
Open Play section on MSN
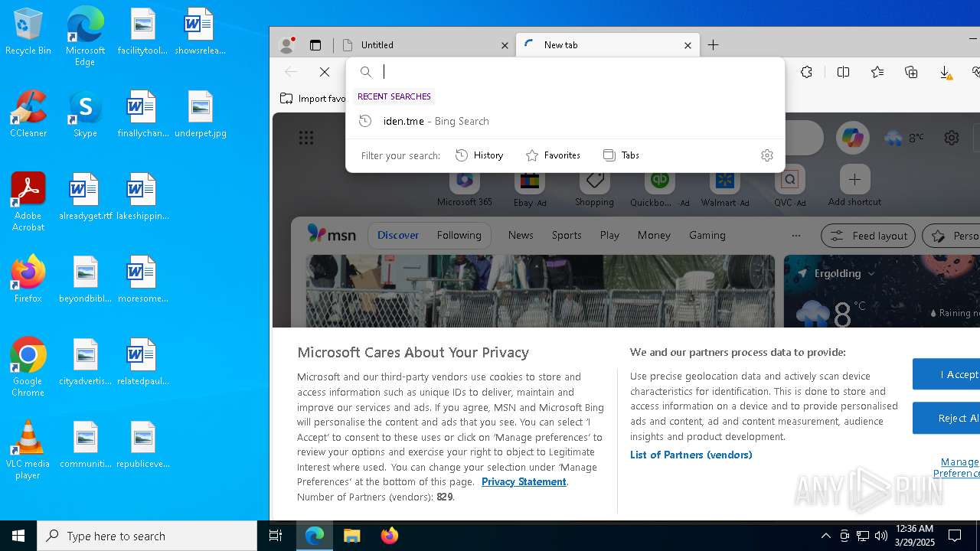[609, 236]
